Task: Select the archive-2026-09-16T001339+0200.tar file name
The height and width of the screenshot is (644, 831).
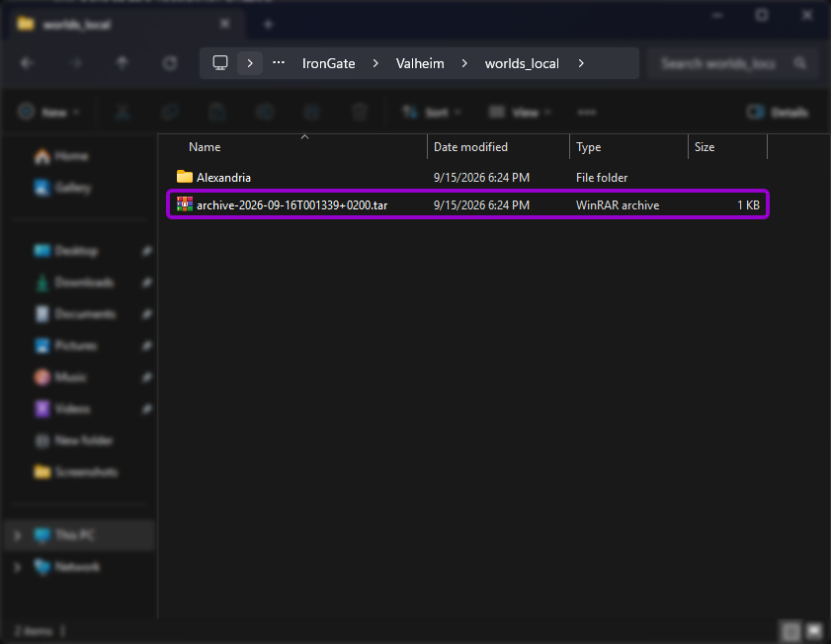Action: click(292, 205)
